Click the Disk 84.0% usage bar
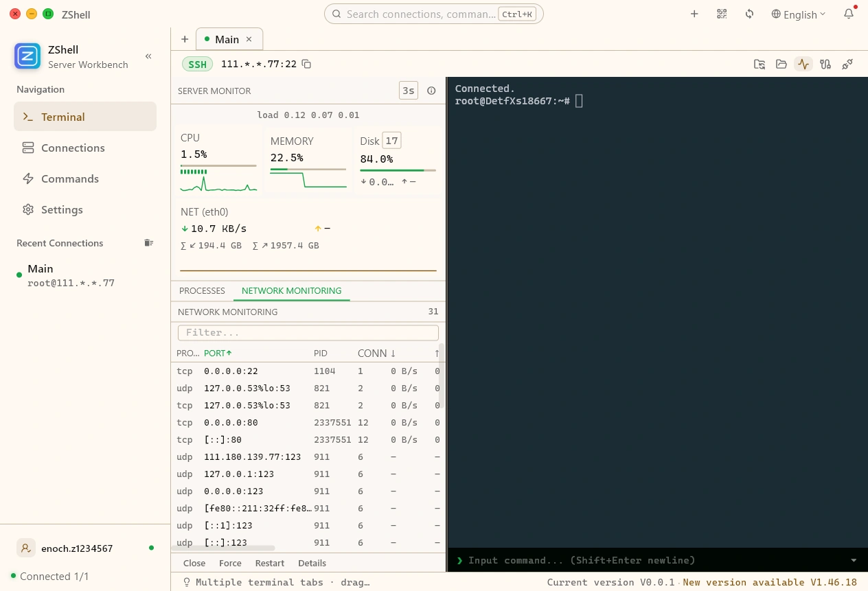 pos(398,170)
